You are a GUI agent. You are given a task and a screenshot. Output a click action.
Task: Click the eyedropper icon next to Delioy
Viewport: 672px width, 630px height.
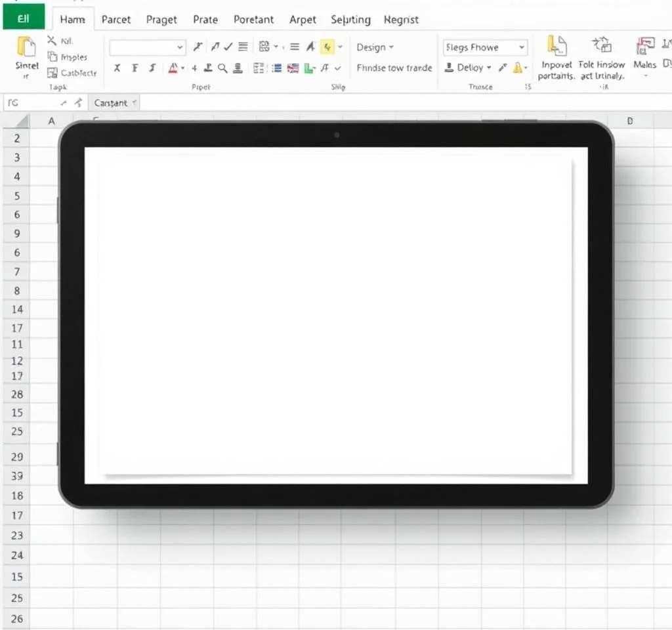pos(503,68)
